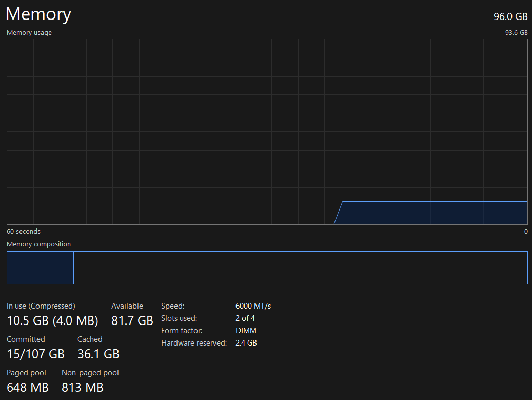The image size is (532, 400).
Task: Select the 81.7 GB available value
Action: [132, 320]
